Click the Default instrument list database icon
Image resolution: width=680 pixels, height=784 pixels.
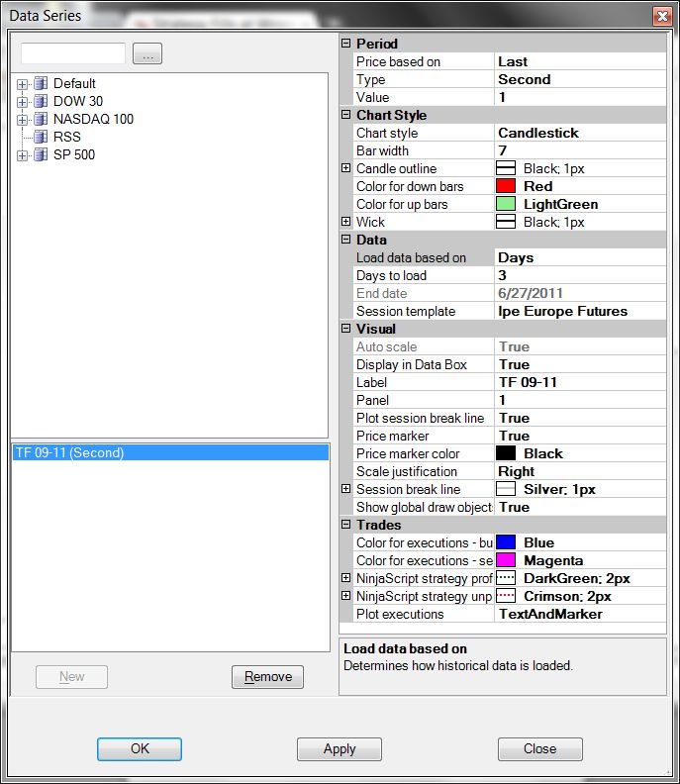coord(41,83)
